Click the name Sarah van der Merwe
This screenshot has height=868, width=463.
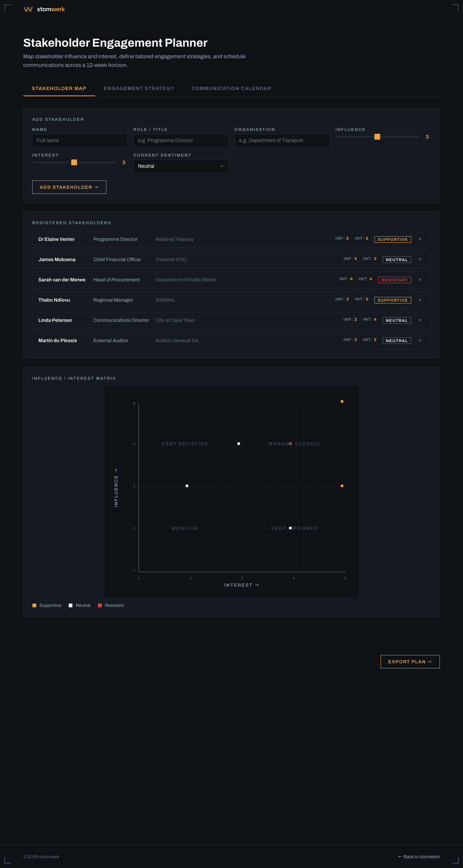tap(62, 280)
